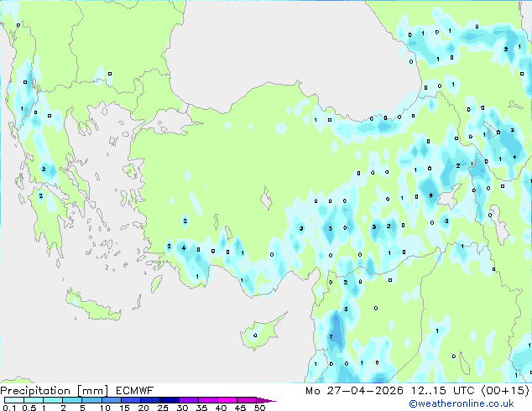Click the '(00+15)' forecast offset text

pyautogui.click(x=505, y=391)
